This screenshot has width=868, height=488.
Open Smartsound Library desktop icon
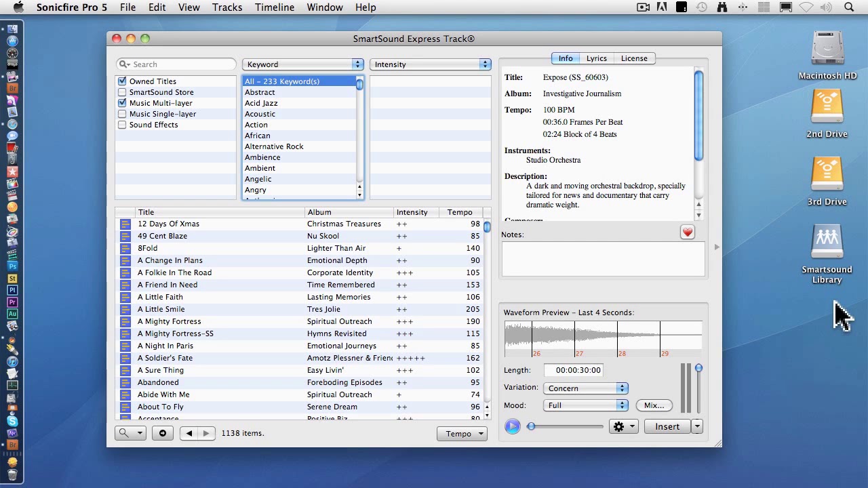coord(827,243)
